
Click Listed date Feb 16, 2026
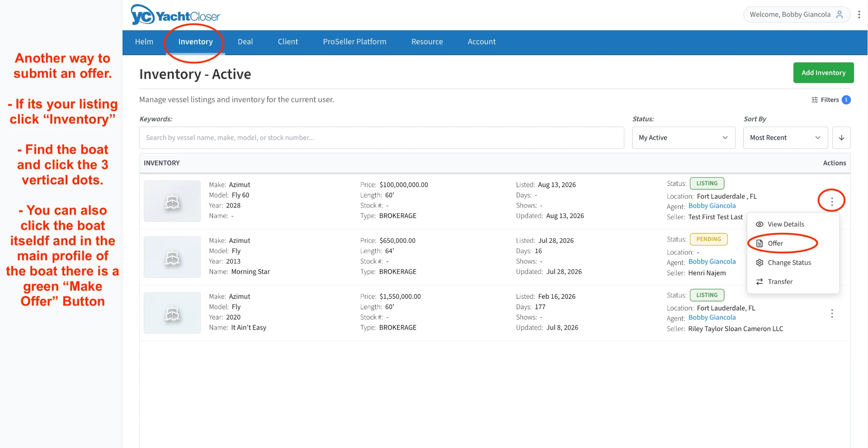coord(557,297)
